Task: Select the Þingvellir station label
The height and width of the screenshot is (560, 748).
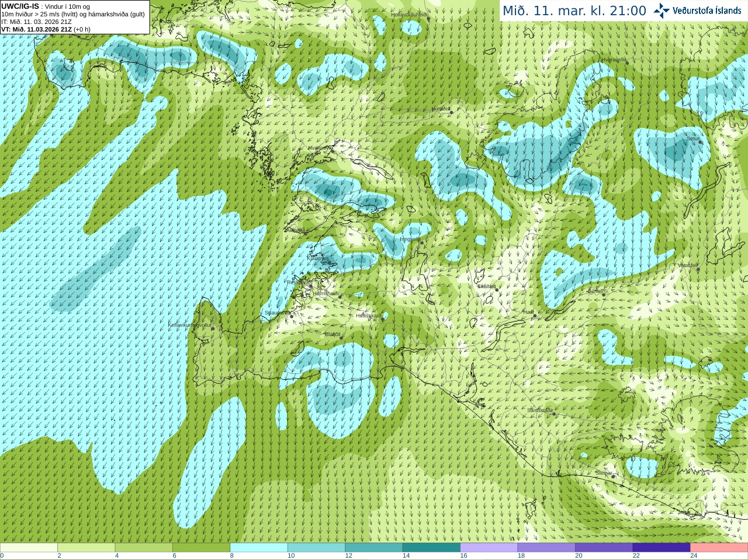Action: coord(410,239)
